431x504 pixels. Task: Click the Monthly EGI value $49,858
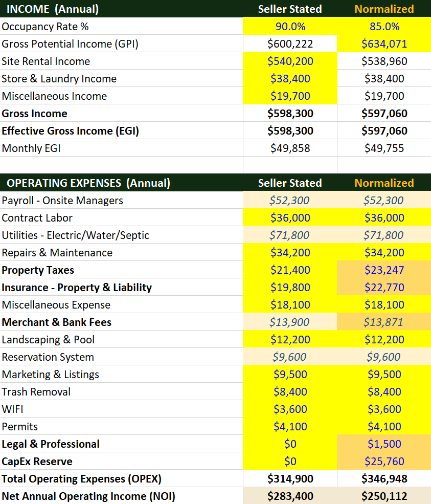290,148
